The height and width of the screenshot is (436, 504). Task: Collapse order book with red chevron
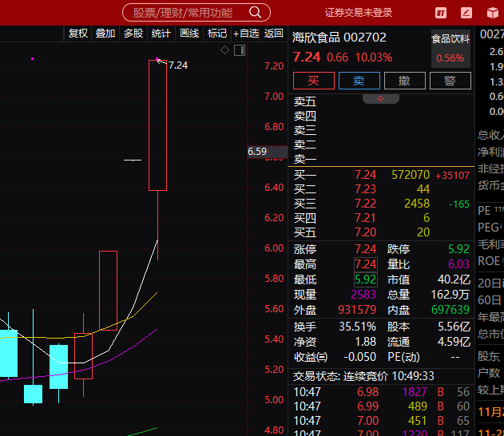pyautogui.click(x=381, y=98)
